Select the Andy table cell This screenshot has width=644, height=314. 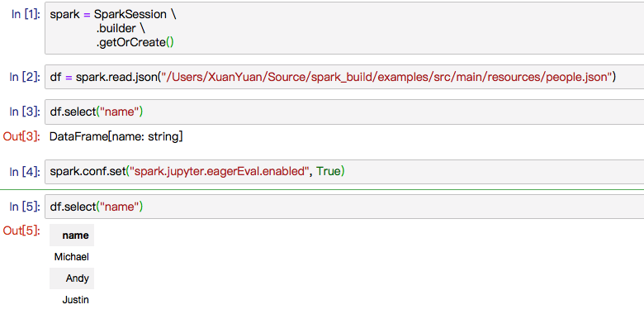pos(72,278)
